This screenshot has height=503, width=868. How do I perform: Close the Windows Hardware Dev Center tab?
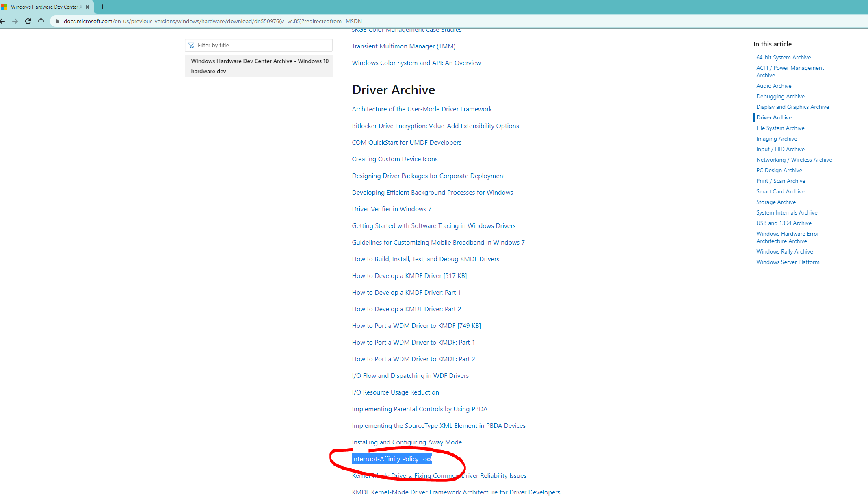[87, 7]
